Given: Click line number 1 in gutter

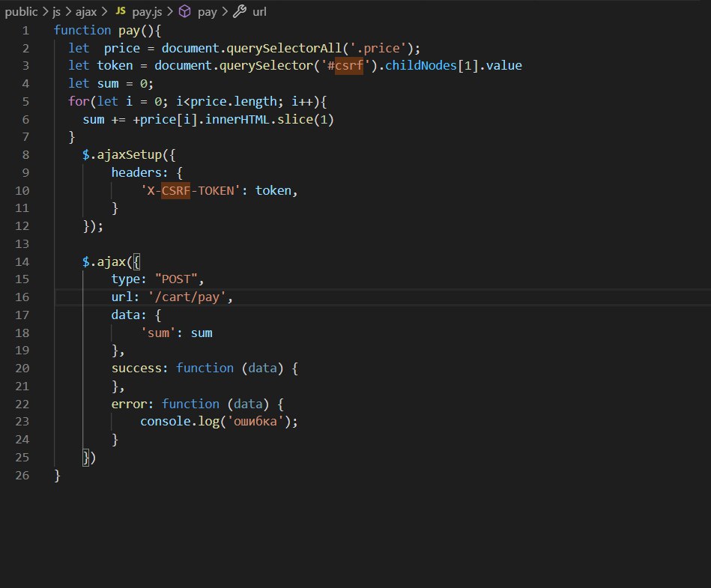Looking at the screenshot, I should (25, 31).
